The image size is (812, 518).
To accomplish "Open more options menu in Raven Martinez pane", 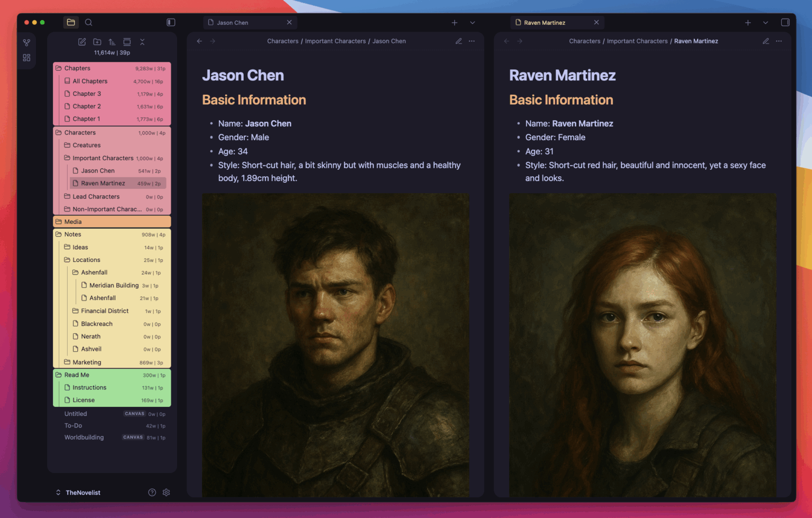I will [779, 41].
